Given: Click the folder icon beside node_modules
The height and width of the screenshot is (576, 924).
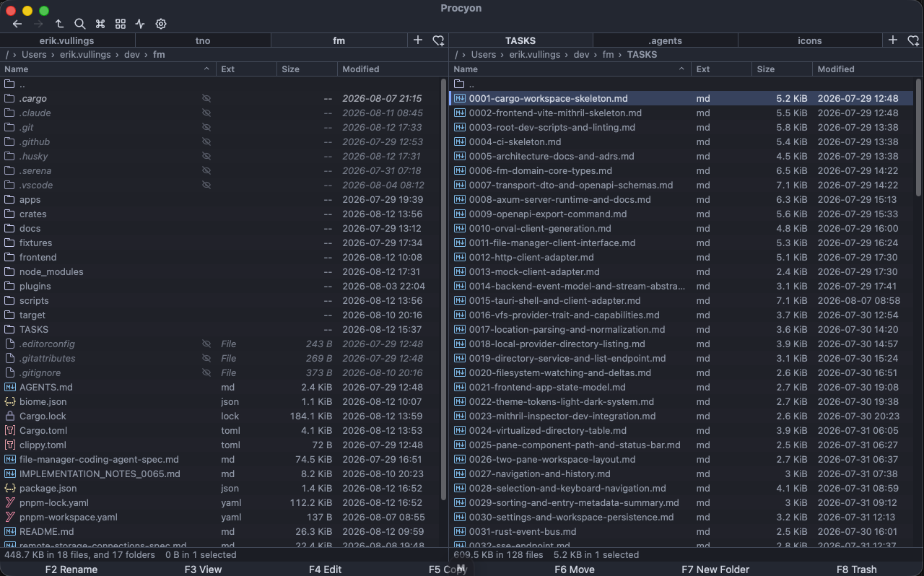Looking at the screenshot, I should (x=10, y=271).
